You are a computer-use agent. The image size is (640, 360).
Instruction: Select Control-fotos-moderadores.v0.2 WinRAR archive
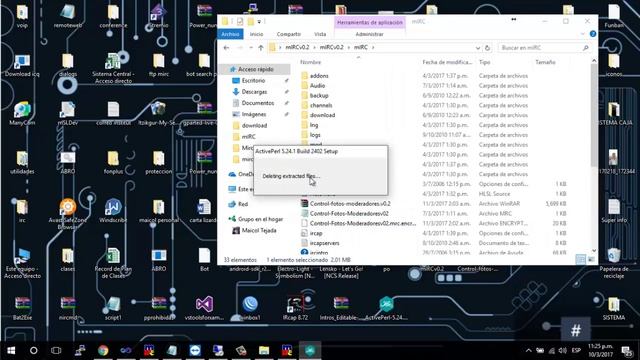pyautogui.click(x=350, y=204)
